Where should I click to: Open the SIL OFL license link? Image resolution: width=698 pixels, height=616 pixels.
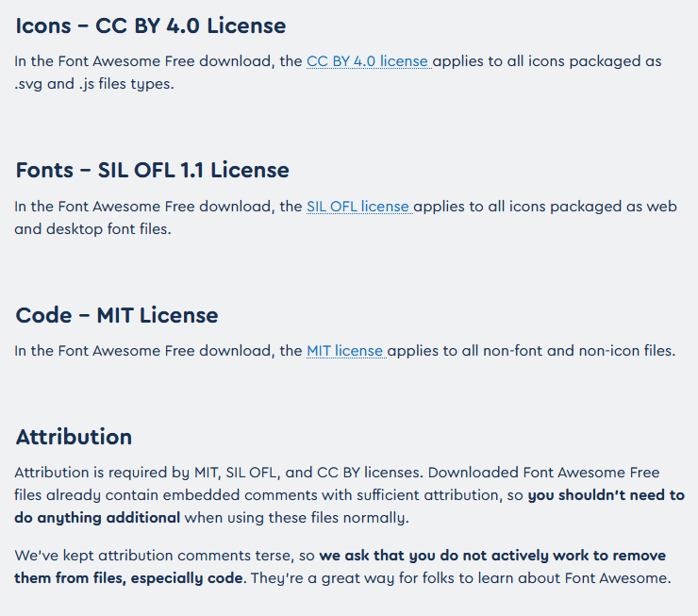coord(357,207)
